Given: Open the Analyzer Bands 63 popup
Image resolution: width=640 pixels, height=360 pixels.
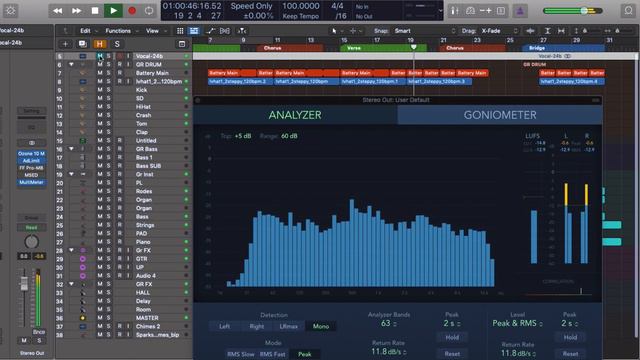Looking at the screenshot, I should (x=389, y=324).
